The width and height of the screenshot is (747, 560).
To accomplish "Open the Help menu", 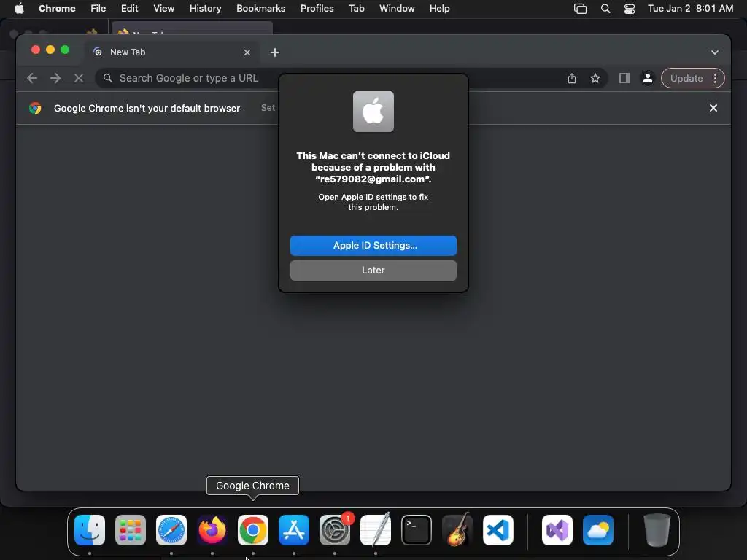I will click(x=439, y=9).
